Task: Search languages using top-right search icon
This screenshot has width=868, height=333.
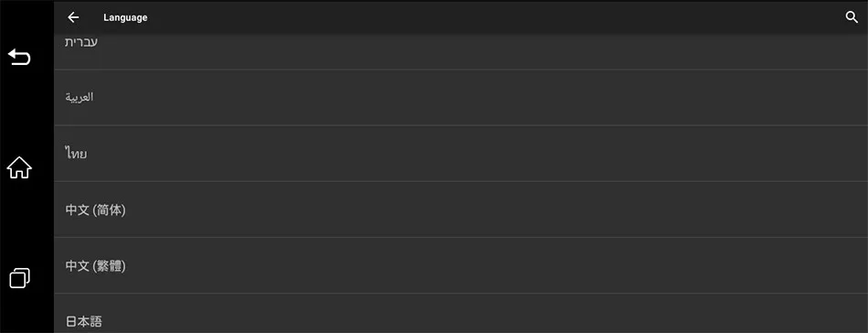Action: (x=852, y=17)
